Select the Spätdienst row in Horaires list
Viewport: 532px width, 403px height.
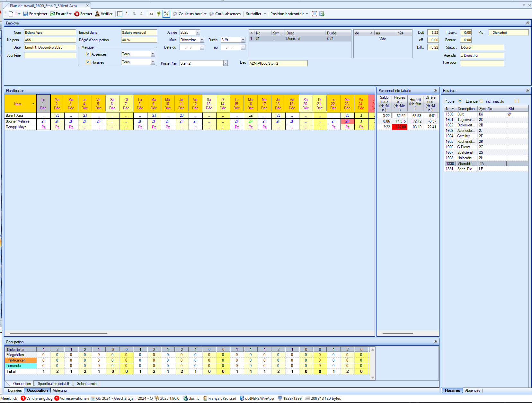(x=465, y=152)
